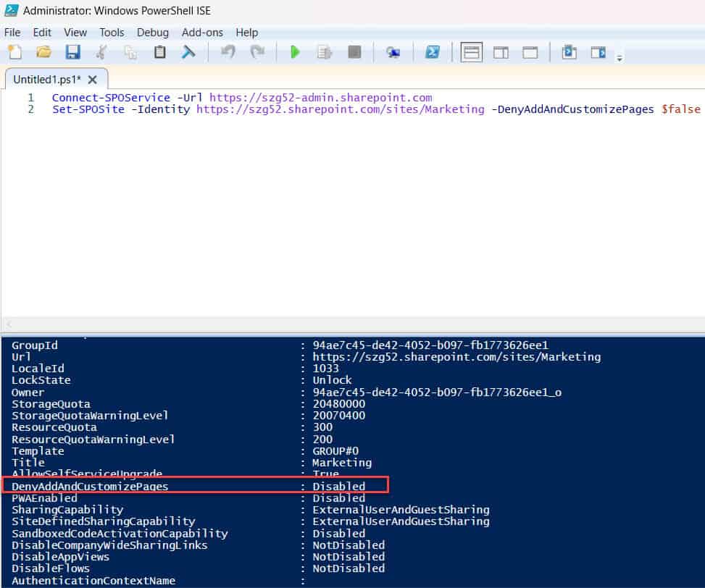Image resolution: width=705 pixels, height=588 pixels.
Task: Save the script with floppy icon
Action: pyautogui.click(x=72, y=52)
